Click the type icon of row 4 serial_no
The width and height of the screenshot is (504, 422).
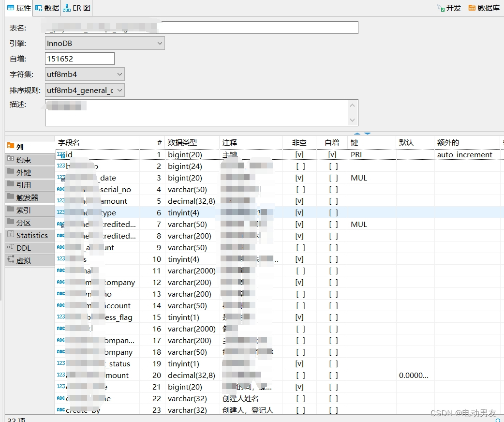pyautogui.click(x=61, y=189)
